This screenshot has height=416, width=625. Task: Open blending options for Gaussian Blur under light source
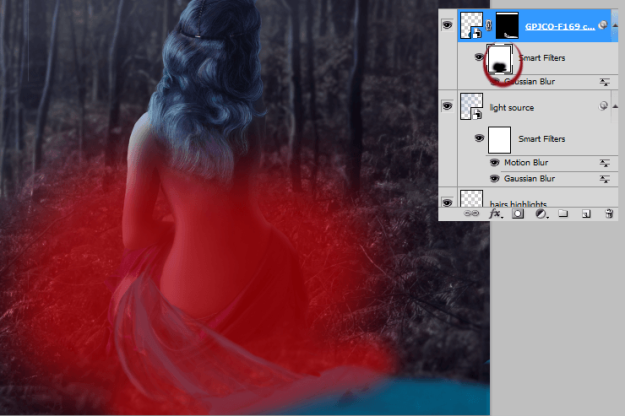[605, 179]
